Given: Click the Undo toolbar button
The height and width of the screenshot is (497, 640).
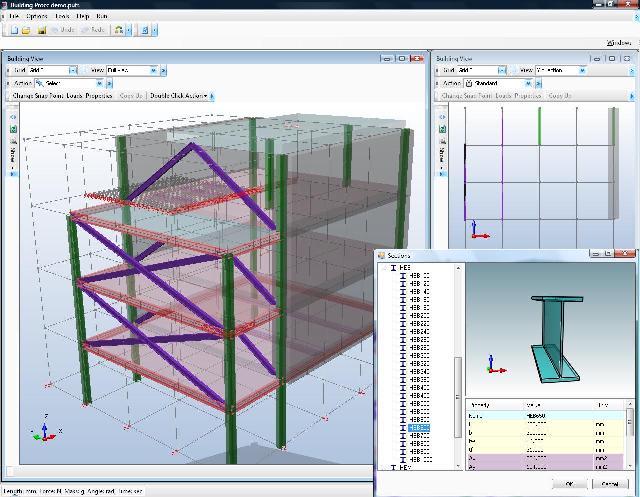Looking at the screenshot, I should (62, 30).
